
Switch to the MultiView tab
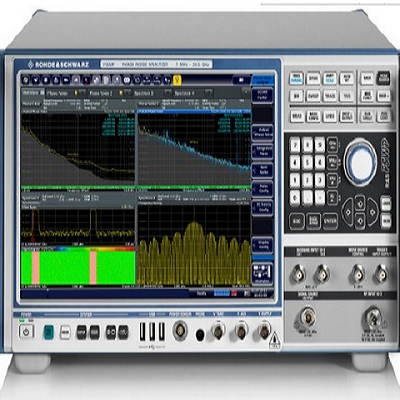(32, 93)
